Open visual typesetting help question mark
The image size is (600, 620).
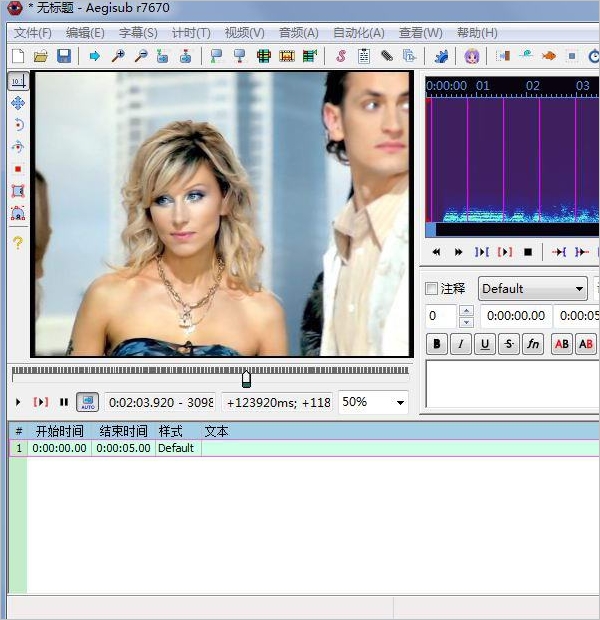click(x=18, y=242)
